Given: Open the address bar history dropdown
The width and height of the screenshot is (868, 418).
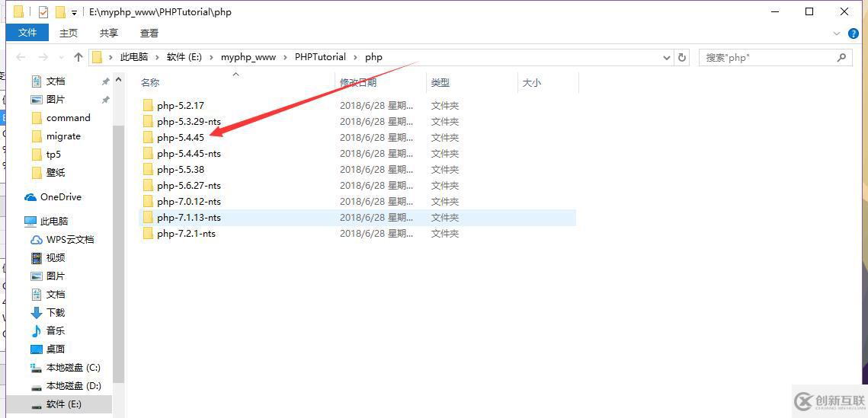Looking at the screenshot, I should [667, 57].
